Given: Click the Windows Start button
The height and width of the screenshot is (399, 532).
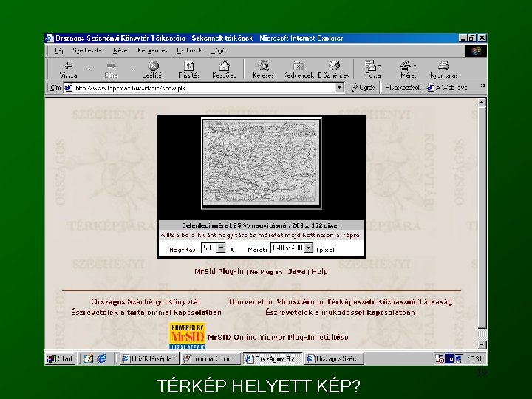Looking at the screenshot, I should point(61,358).
